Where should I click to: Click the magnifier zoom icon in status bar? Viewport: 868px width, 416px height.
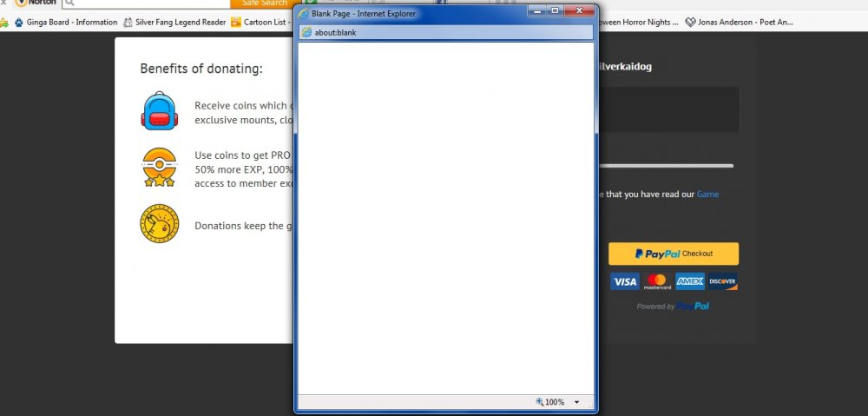pos(540,402)
